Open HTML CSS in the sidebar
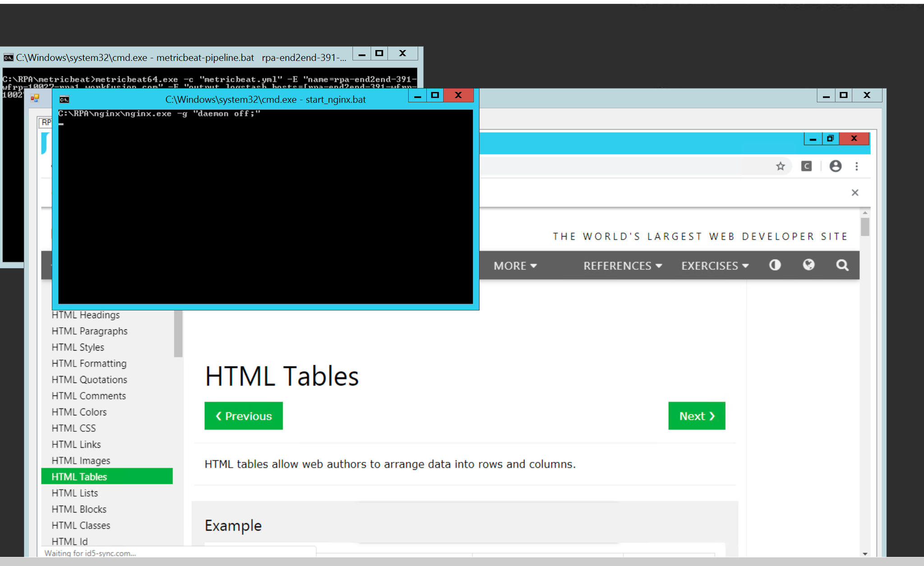The height and width of the screenshot is (566, 924). (x=74, y=428)
